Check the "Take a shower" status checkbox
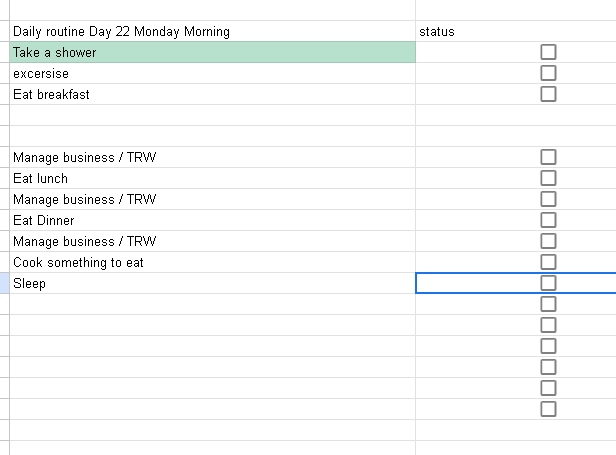 tap(548, 52)
